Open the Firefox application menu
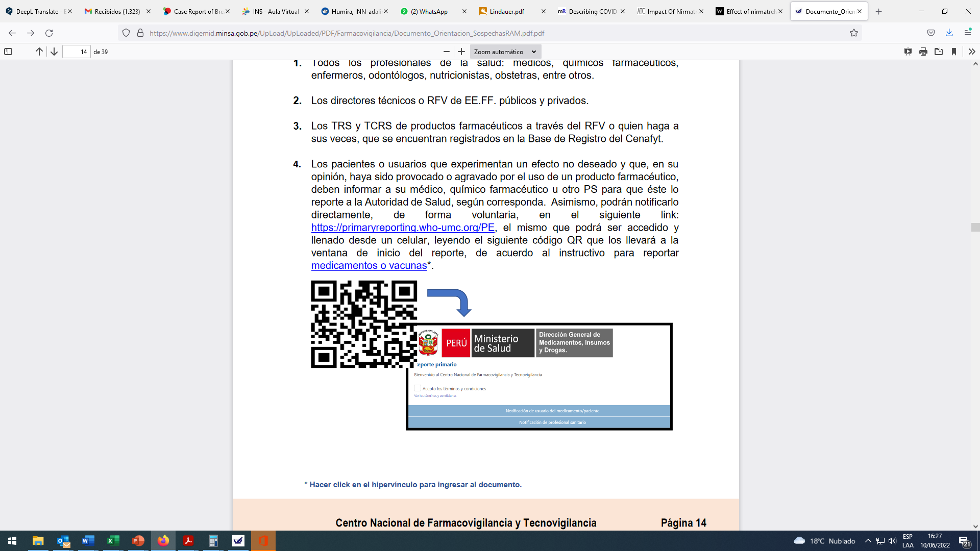980x551 pixels. [x=968, y=33]
